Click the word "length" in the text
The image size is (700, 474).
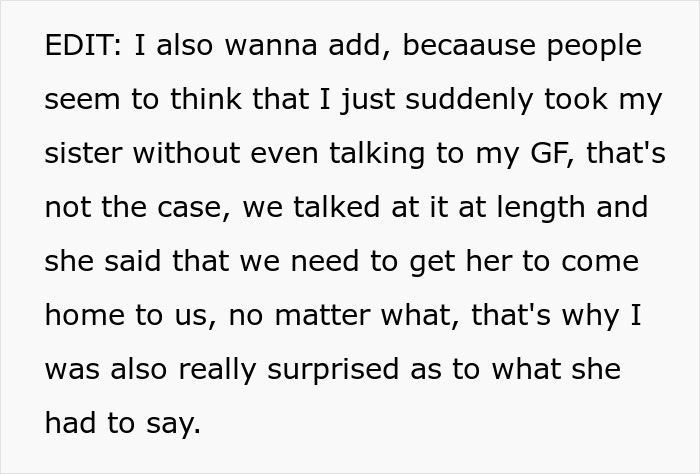coord(525,208)
